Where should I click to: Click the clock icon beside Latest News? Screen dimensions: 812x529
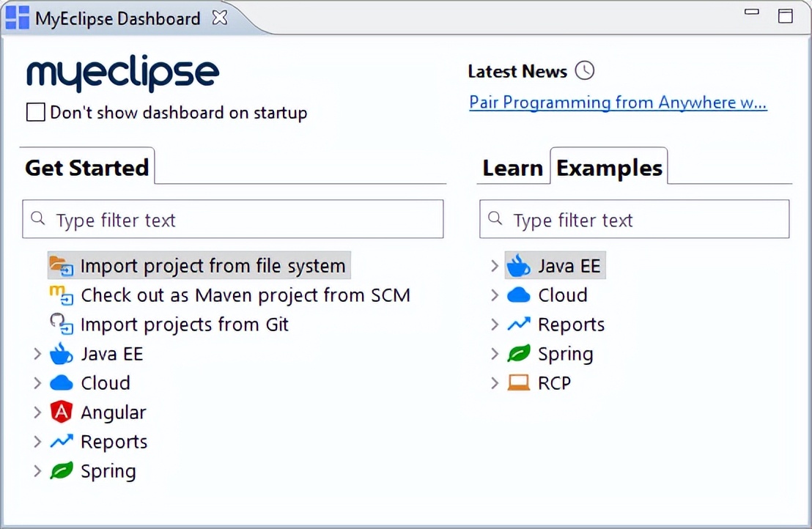tap(585, 70)
